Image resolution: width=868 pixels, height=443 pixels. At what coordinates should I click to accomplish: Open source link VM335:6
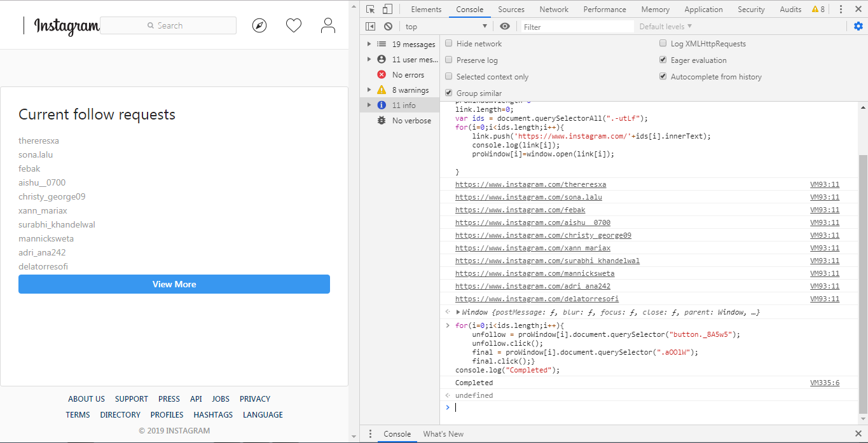tap(825, 383)
